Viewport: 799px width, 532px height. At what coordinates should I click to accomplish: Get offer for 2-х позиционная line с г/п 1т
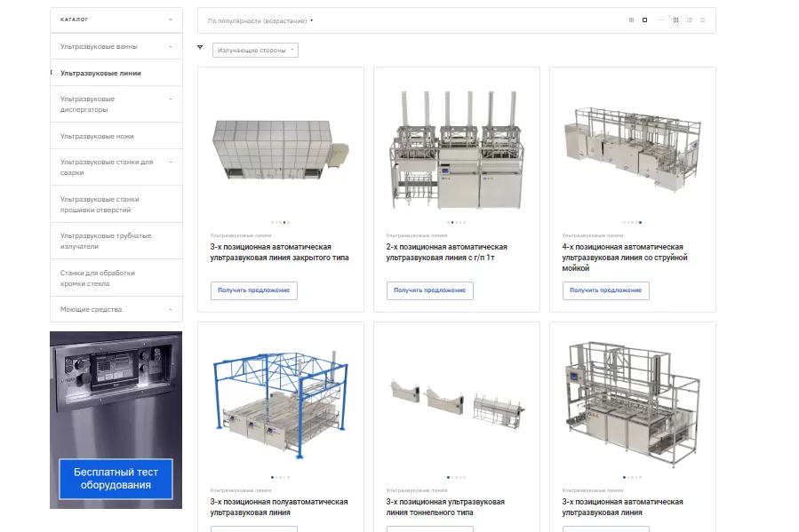(x=429, y=290)
